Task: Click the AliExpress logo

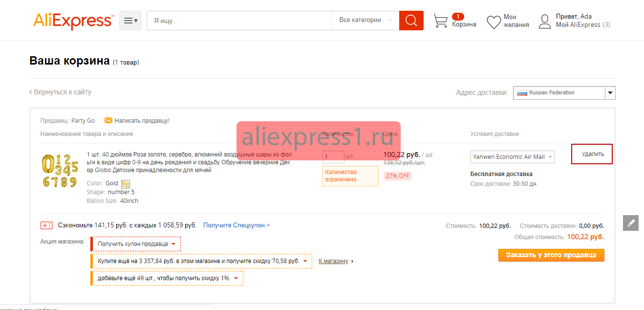Action: [73, 21]
